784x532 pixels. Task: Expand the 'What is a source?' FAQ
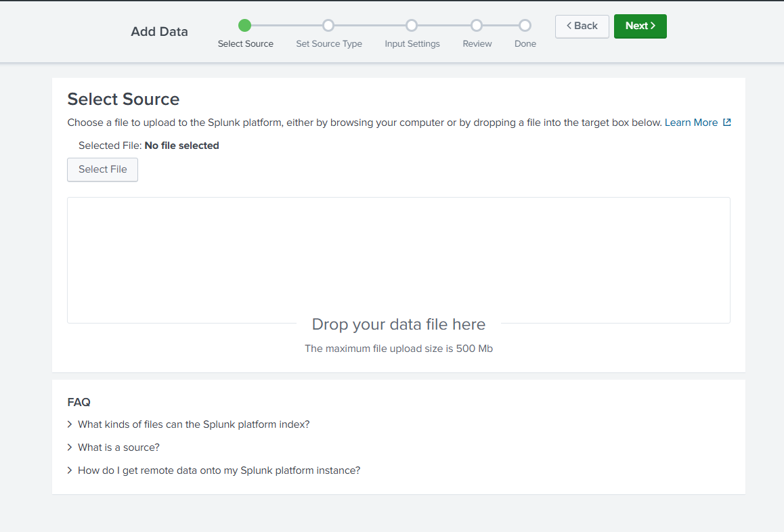114,447
